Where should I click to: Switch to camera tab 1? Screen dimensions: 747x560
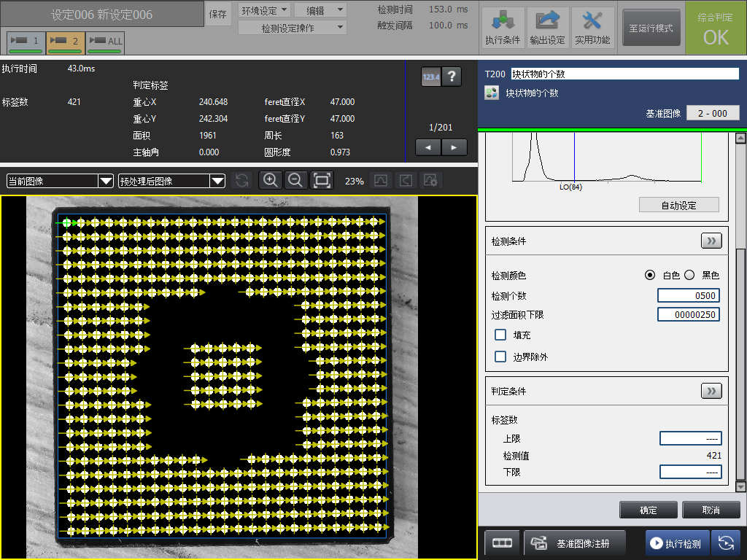pos(26,42)
